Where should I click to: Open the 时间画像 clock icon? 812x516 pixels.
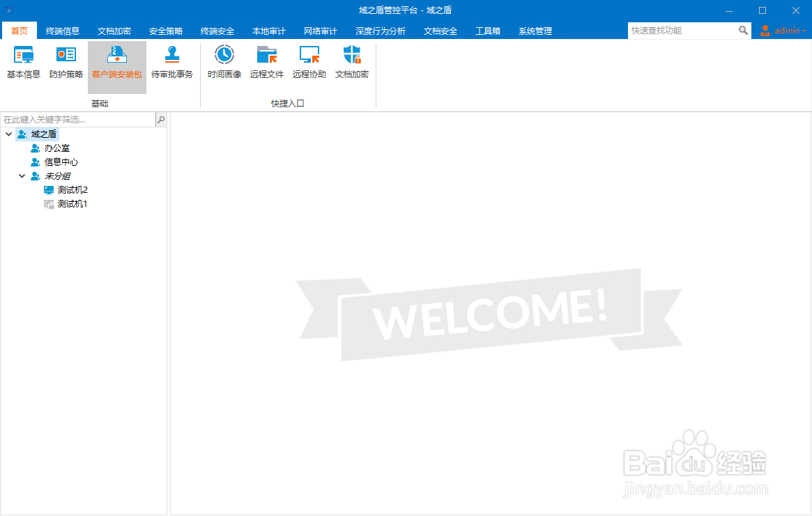pos(224,54)
